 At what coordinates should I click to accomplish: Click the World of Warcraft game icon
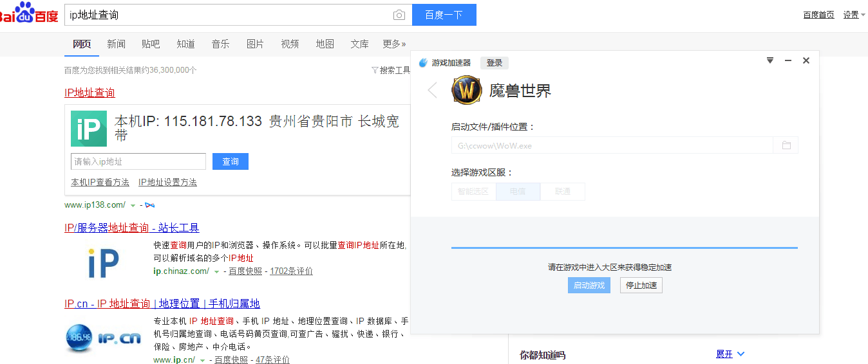click(467, 91)
